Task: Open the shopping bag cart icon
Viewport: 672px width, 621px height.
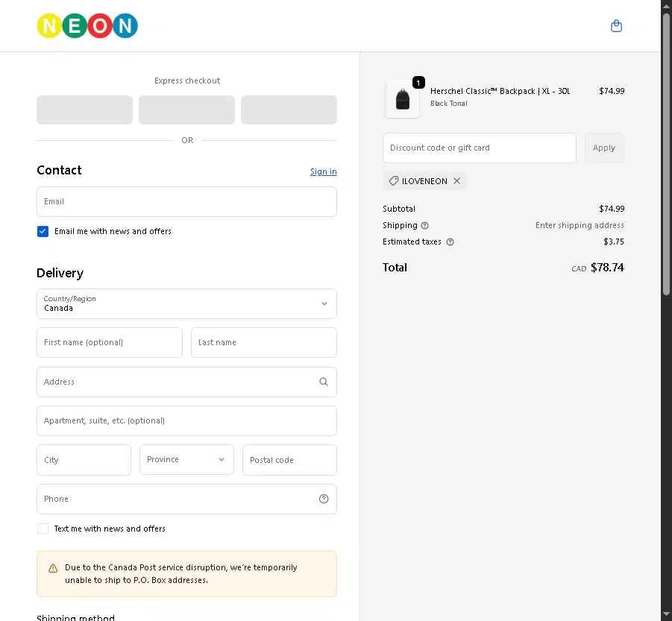Action: pyautogui.click(x=616, y=26)
